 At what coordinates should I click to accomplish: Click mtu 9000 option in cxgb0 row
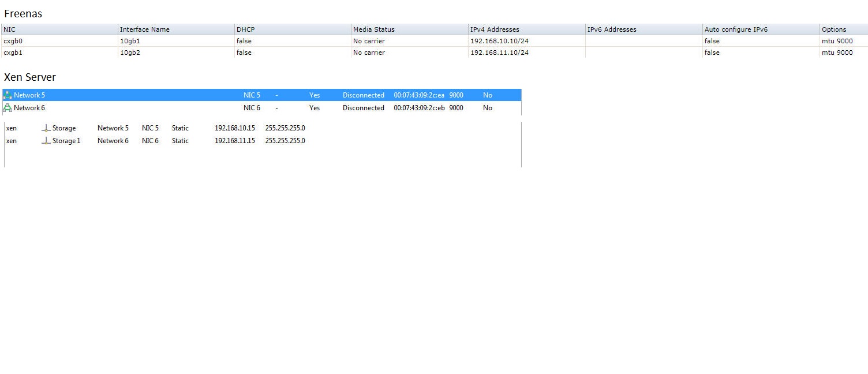837,41
